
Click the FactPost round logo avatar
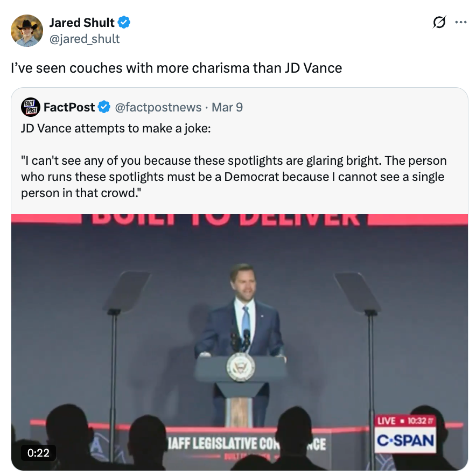(x=31, y=107)
